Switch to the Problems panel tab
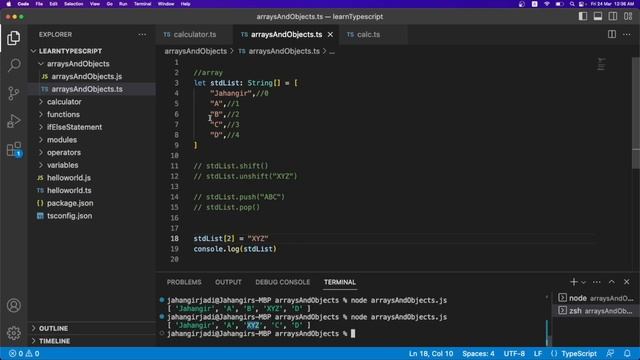Image resolution: width=640 pixels, height=360 pixels. (184, 282)
